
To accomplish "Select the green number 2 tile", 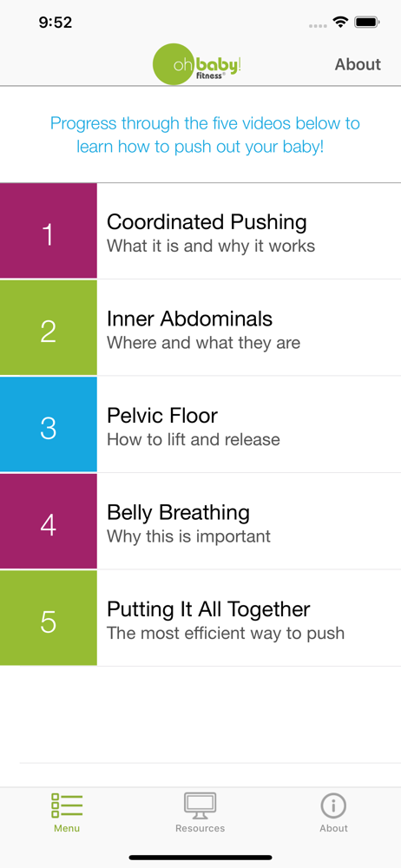I will [49, 328].
